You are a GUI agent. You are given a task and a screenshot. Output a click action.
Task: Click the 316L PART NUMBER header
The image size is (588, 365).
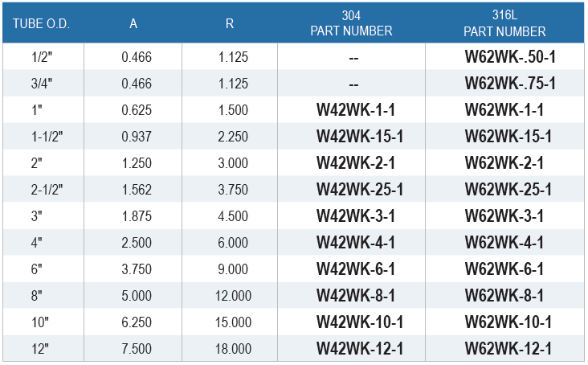coord(504,23)
